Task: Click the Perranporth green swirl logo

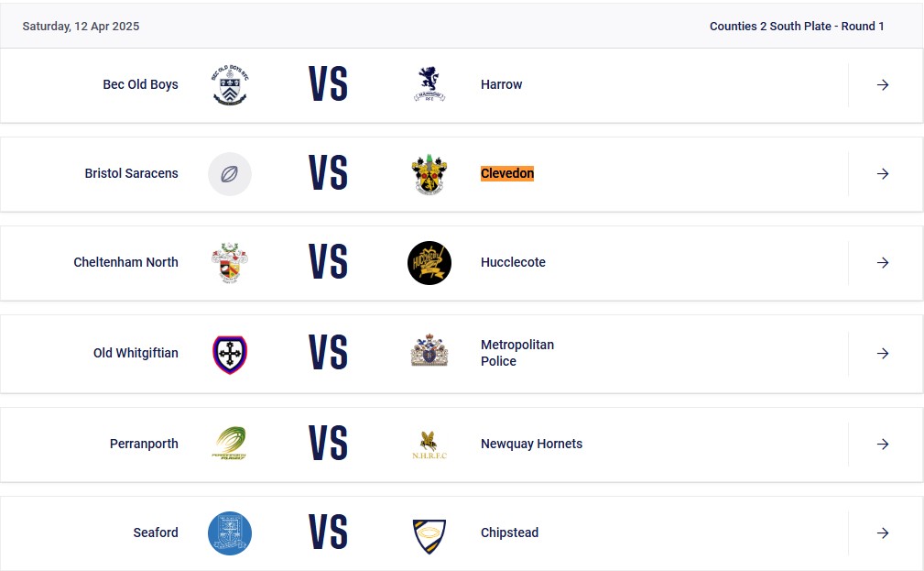Action: point(230,444)
